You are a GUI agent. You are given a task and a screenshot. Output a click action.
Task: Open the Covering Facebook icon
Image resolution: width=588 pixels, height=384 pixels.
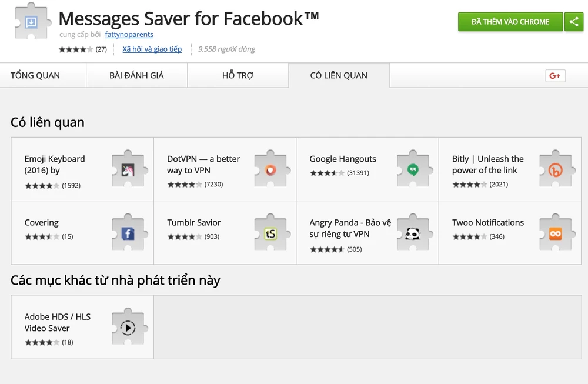(x=128, y=233)
